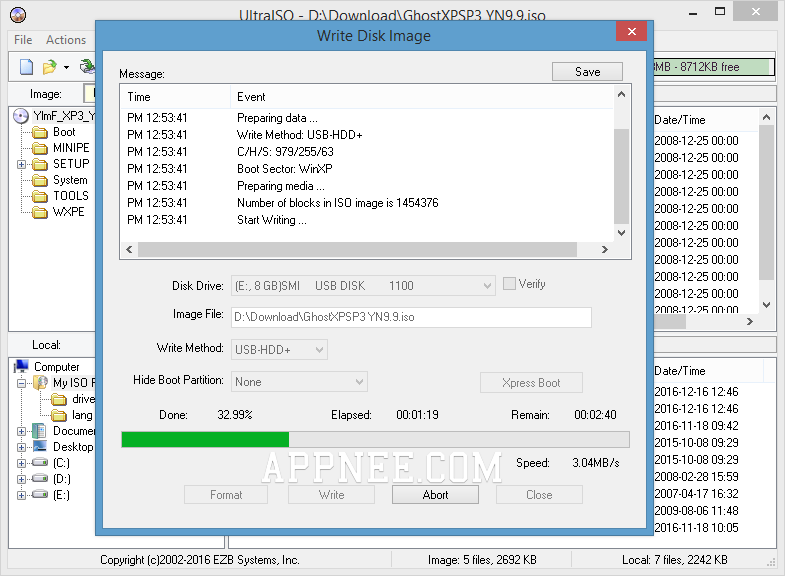Click the Open file toolbar icon
The width and height of the screenshot is (785, 576).
50,67
